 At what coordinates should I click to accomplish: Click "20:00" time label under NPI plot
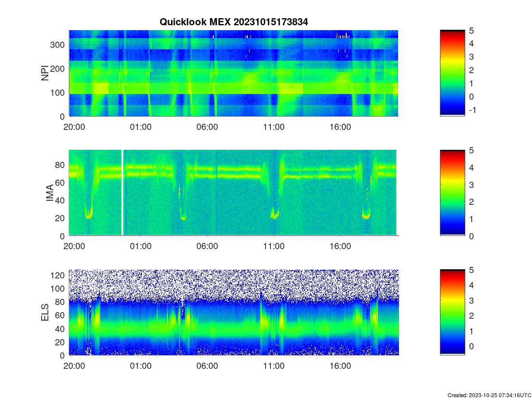[74, 127]
